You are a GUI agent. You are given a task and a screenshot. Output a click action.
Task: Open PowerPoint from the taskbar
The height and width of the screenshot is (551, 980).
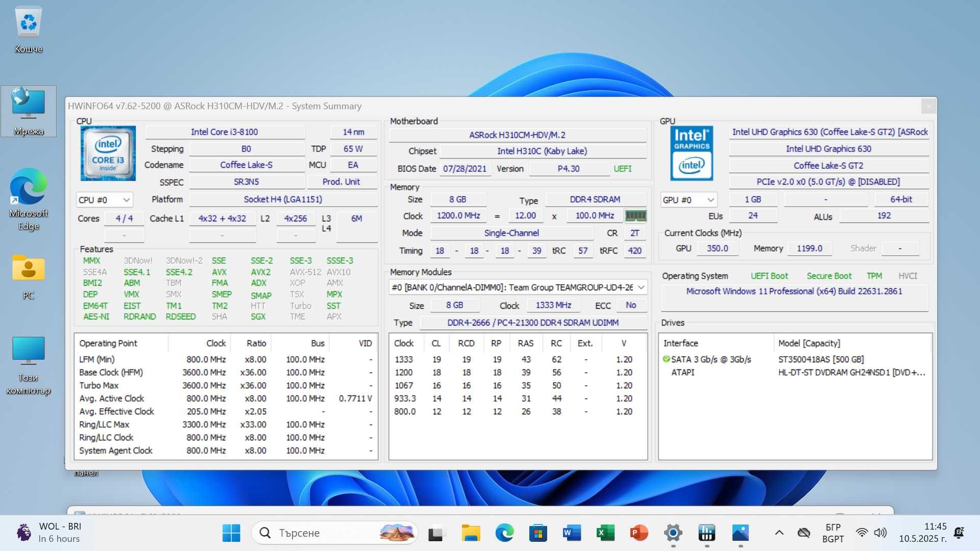pos(639,533)
